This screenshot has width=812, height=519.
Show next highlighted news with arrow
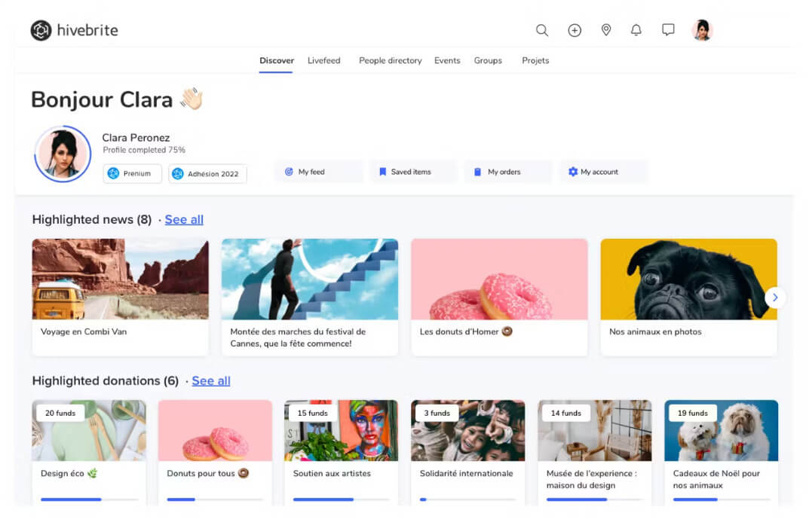774,298
